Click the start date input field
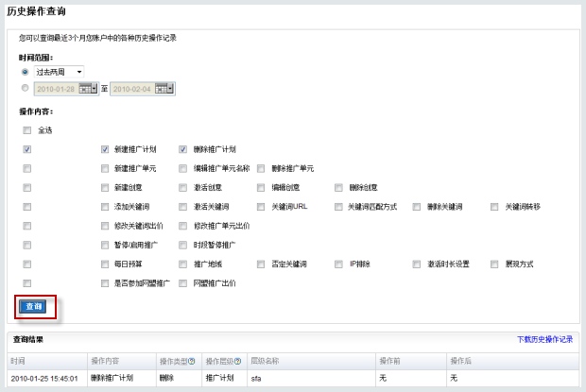Image resolution: width=586 pixels, height=392 pixels. tap(57, 89)
